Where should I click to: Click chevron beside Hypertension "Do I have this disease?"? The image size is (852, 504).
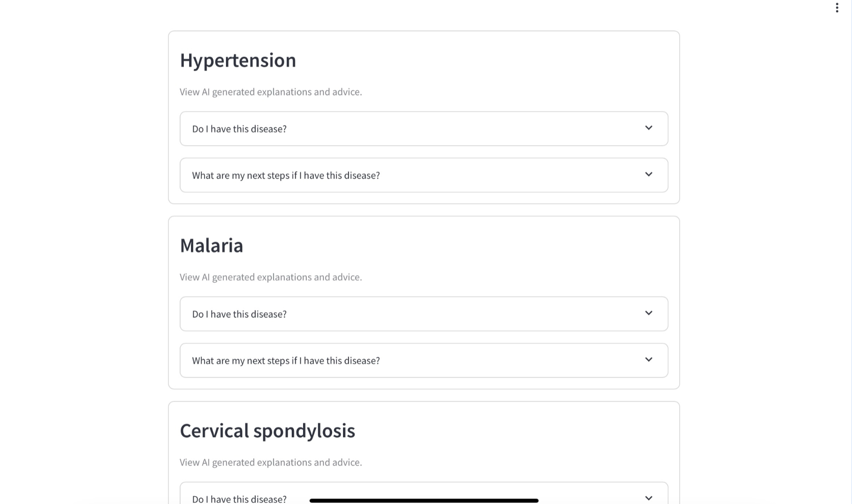pos(649,128)
